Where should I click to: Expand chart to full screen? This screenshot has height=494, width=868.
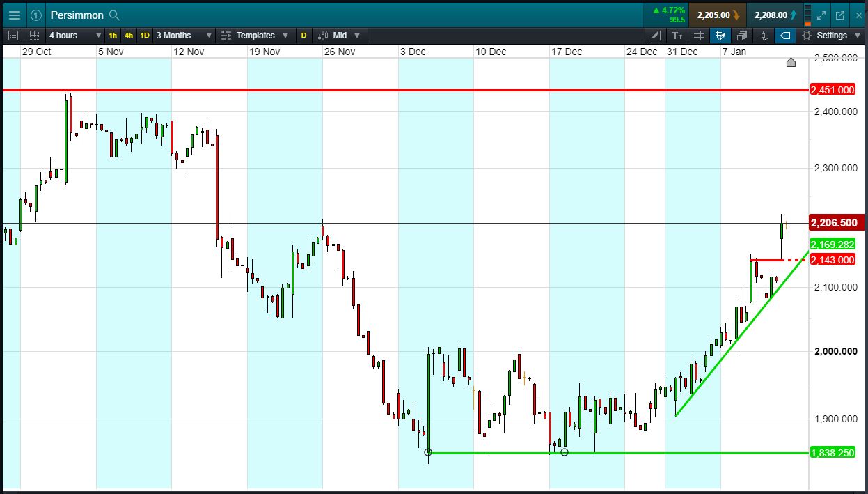point(821,15)
